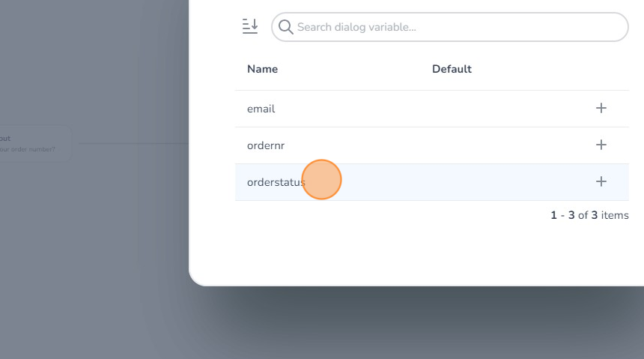
Task: Click the Default cell in ordernr row
Action: pyautogui.click(x=479, y=145)
